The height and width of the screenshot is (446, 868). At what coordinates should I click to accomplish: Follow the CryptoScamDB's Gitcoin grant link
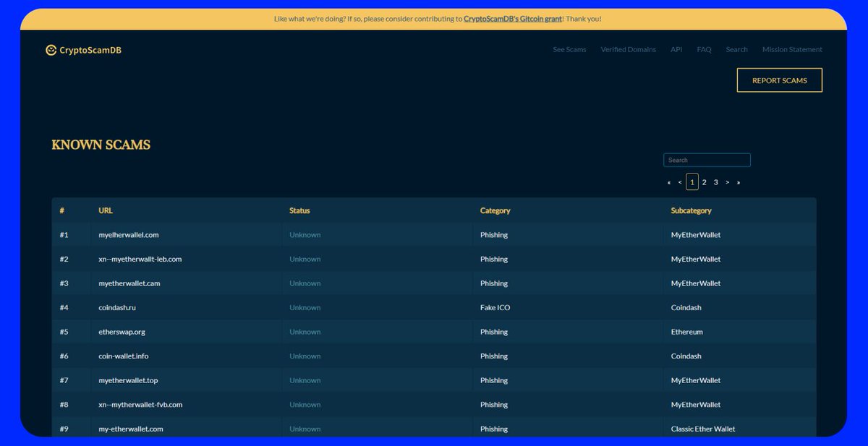(513, 19)
